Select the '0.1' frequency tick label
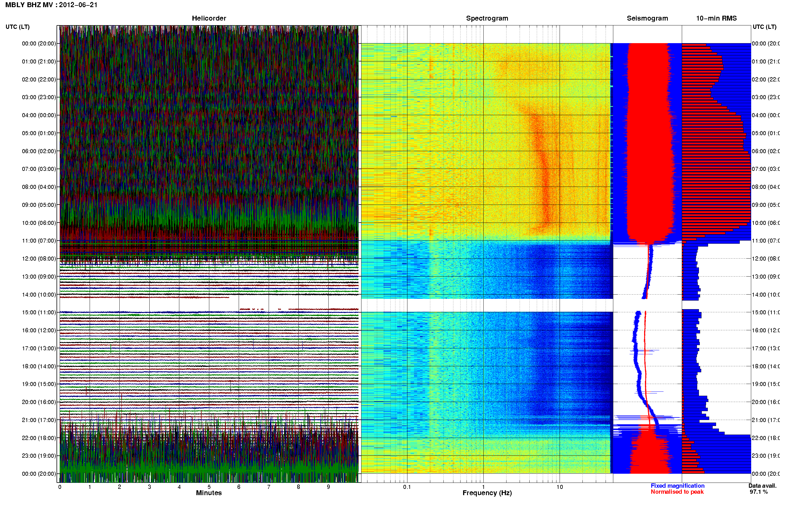The height and width of the screenshot is (508, 812). (x=407, y=487)
